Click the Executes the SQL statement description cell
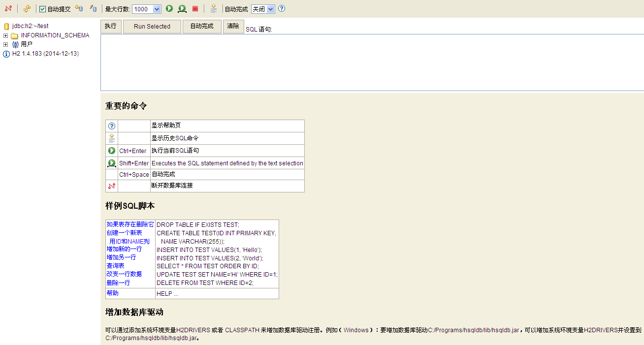The image size is (644, 345). (x=227, y=163)
